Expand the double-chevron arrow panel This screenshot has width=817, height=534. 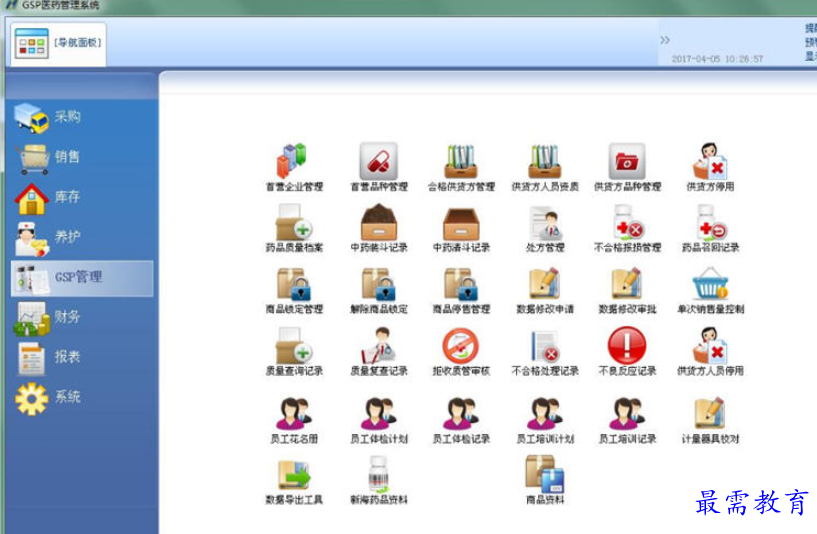[664, 40]
